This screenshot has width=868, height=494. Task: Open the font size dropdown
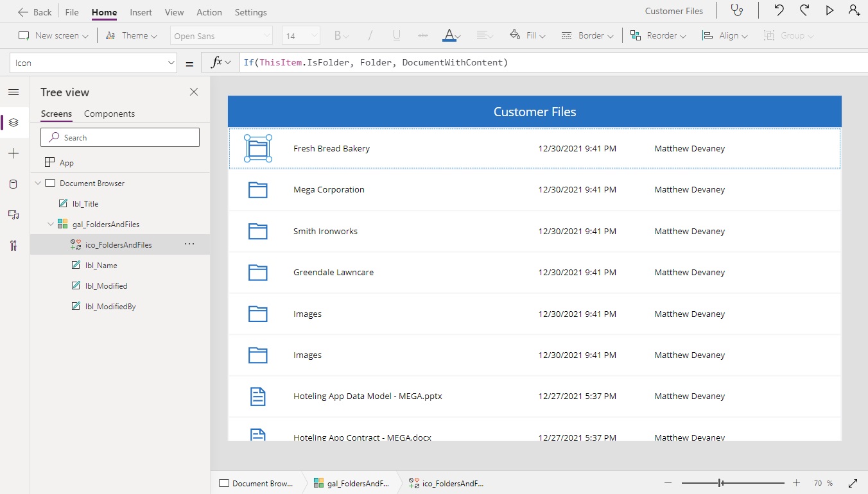[313, 35]
